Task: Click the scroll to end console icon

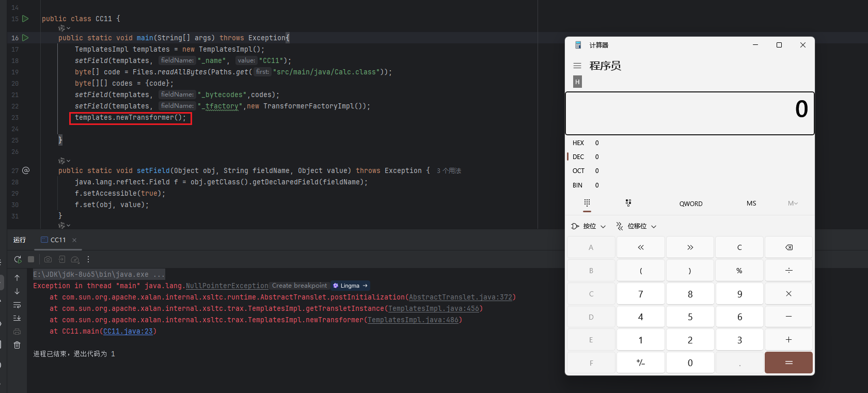Action: (17, 318)
